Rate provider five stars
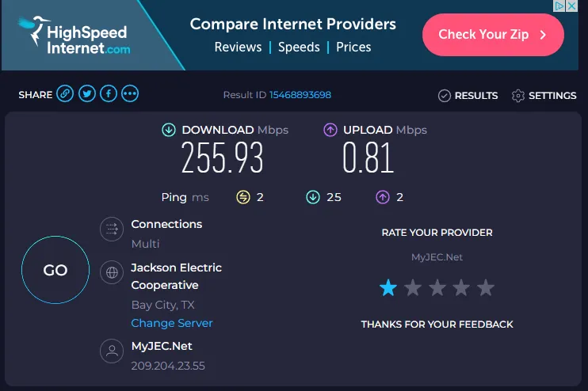 486,287
